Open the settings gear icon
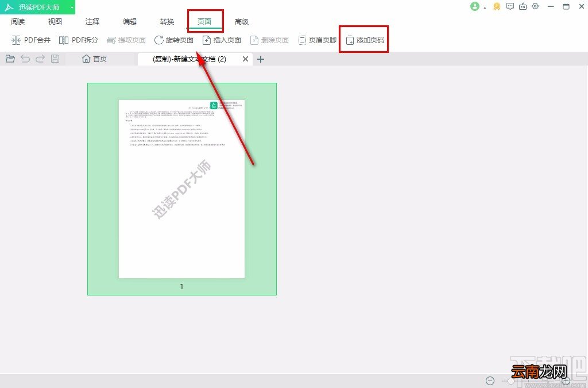This screenshot has height=388, width=588. 536,6
